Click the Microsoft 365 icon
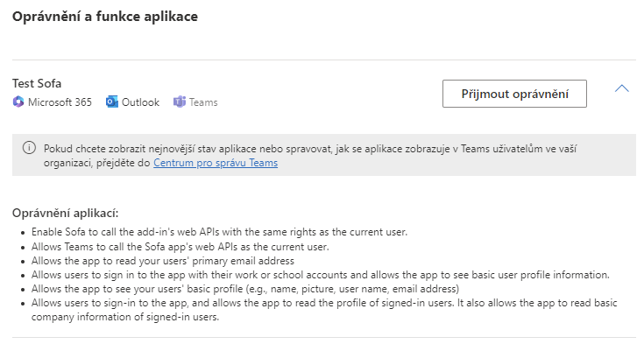 click(x=18, y=102)
